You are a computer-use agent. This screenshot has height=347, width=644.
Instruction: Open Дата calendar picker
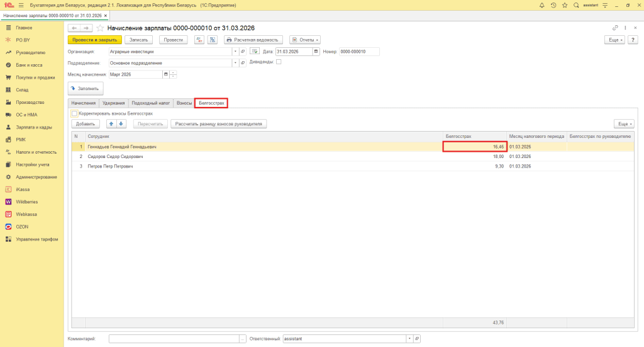[316, 52]
